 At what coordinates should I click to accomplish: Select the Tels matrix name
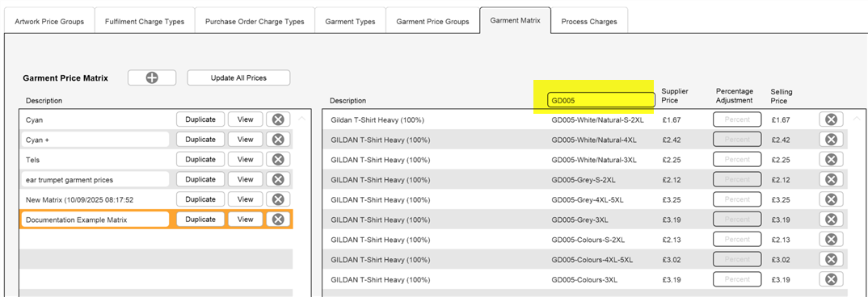coord(32,160)
